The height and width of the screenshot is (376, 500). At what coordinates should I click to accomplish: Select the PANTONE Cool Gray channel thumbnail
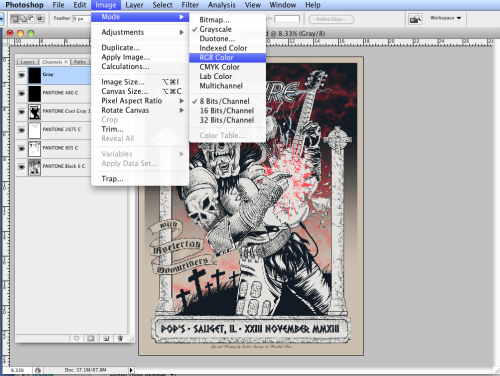pyautogui.click(x=34, y=112)
